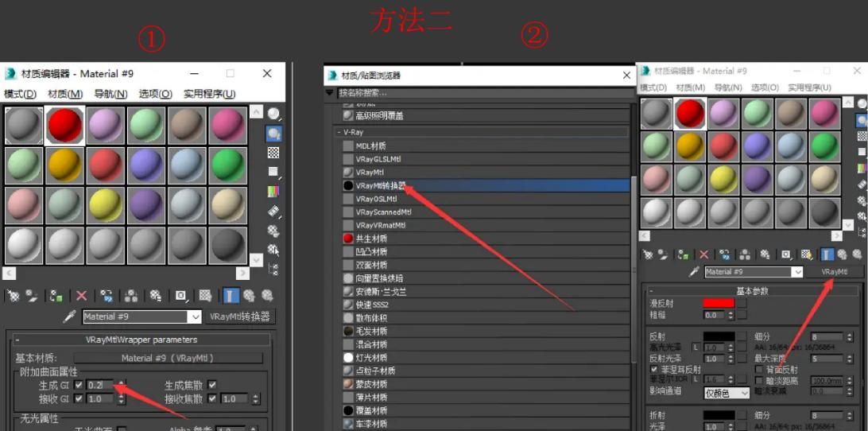Open 实用程序(U) menu in left editor
Image resolution: width=868 pixels, height=431 pixels.
coord(210,94)
